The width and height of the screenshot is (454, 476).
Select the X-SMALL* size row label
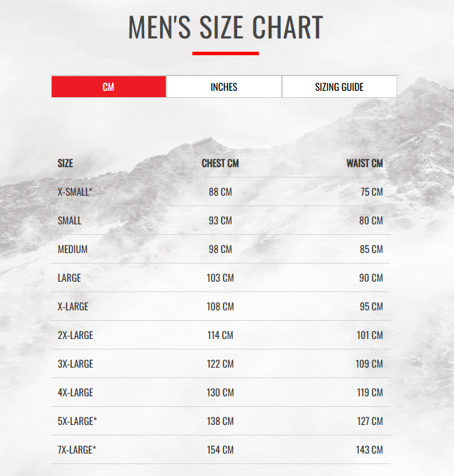tap(75, 192)
